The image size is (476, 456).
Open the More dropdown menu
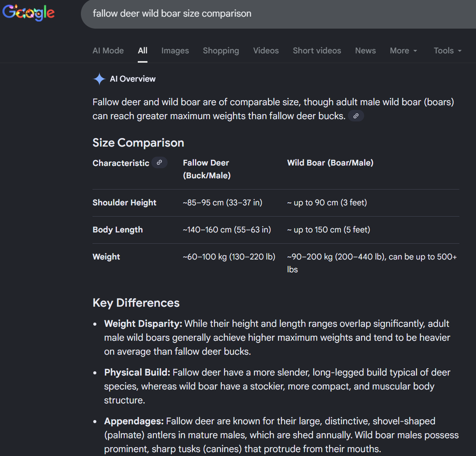[x=403, y=51]
